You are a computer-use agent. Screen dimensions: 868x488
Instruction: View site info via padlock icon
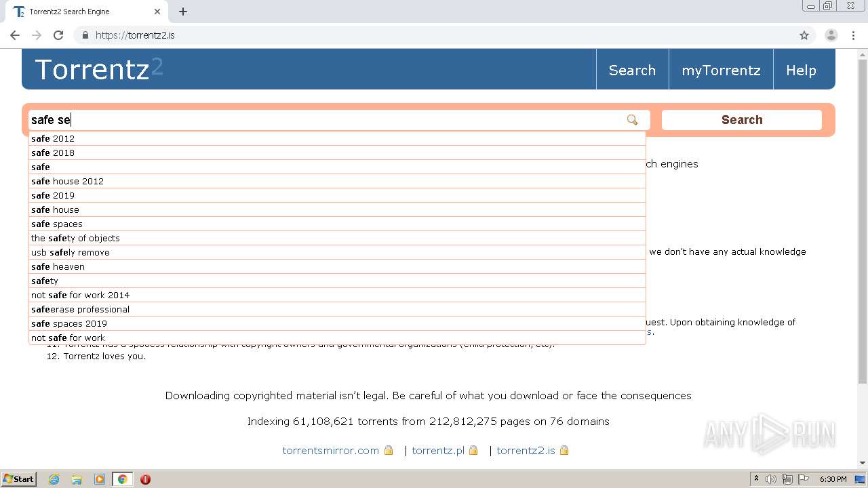pyautogui.click(x=85, y=35)
